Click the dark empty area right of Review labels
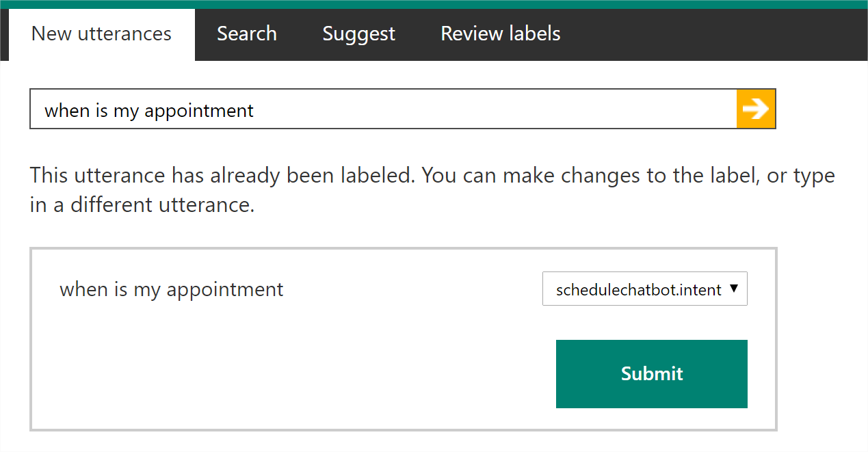This screenshot has height=452, width=868. pyautogui.click(x=711, y=34)
